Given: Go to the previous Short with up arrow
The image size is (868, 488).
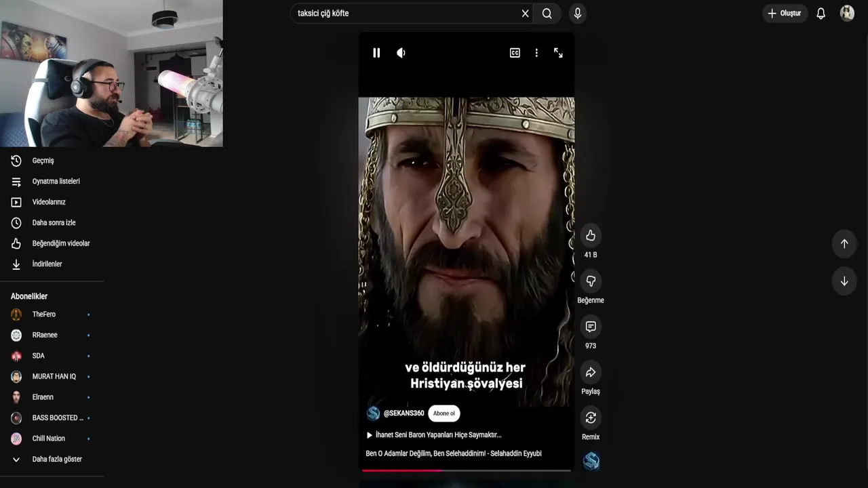Looking at the screenshot, I should pos(844,243).
